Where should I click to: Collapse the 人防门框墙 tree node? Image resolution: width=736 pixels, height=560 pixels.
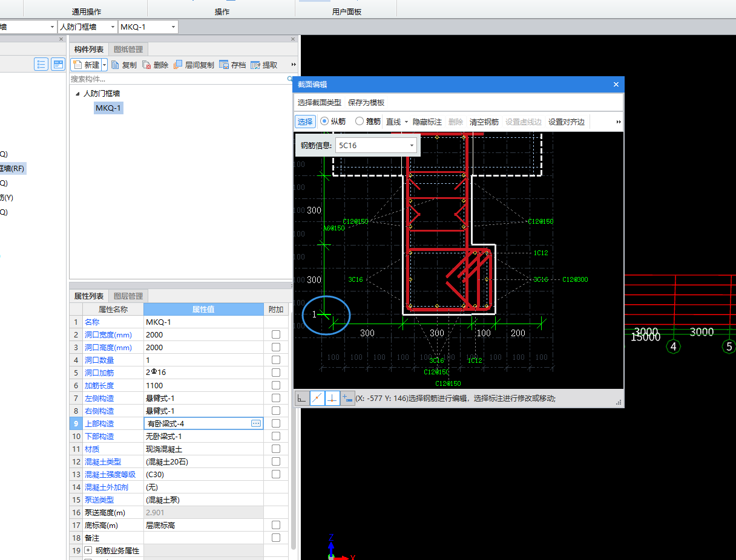tap(77, 94)
